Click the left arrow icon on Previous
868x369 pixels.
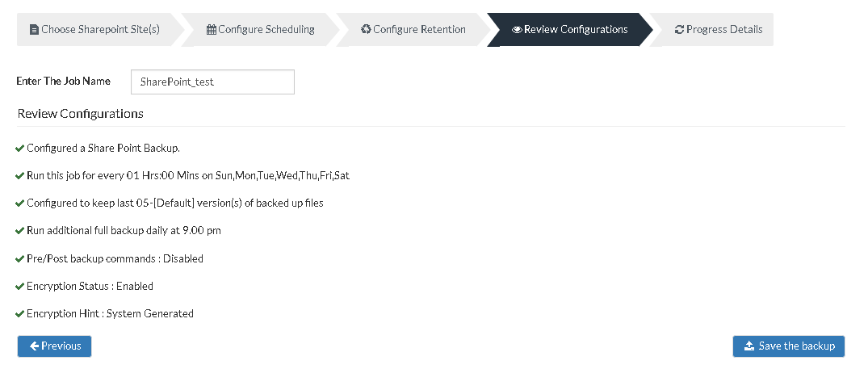click(35, 346)
